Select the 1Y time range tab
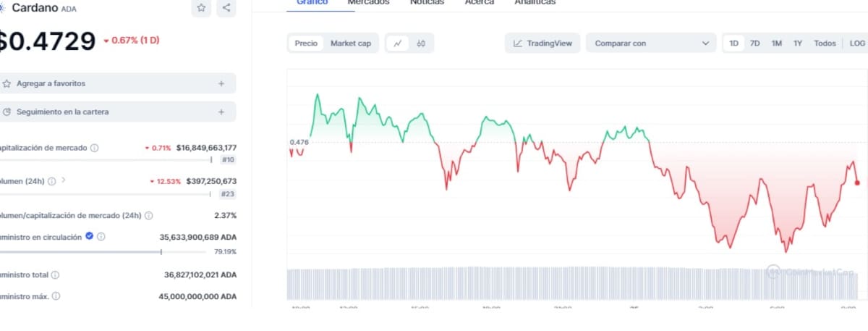The height and width of the screenshot is (331, 868). (x=798, y=43)
